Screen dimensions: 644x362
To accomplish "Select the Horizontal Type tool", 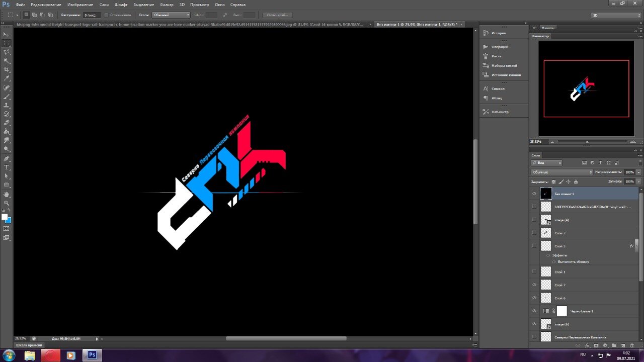I will 7,167.
